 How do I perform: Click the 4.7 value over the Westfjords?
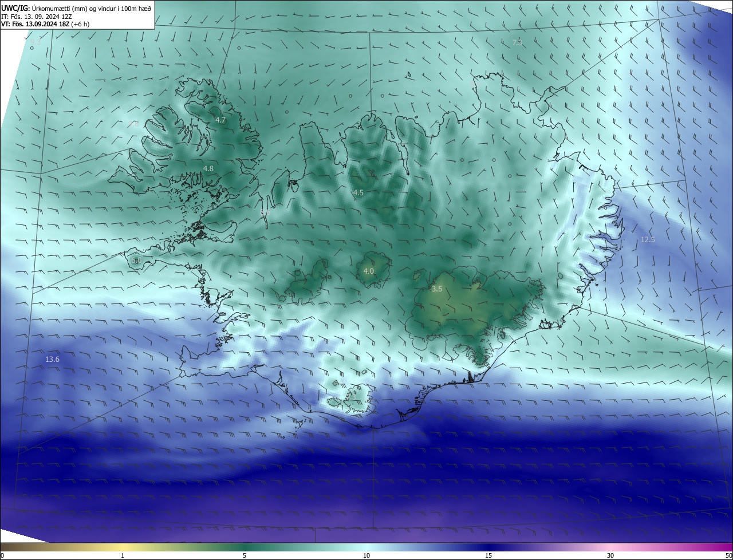[220, 120]
